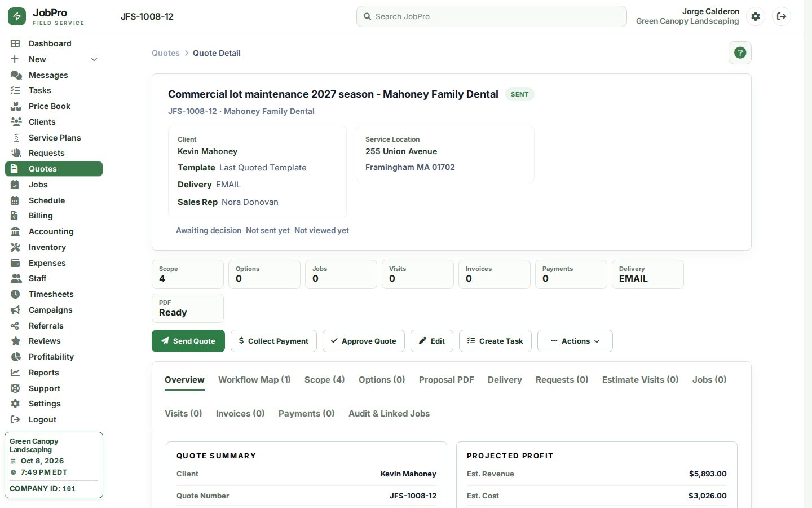Open the Delivery tab

pyautogui.click(x=505, y=380)
